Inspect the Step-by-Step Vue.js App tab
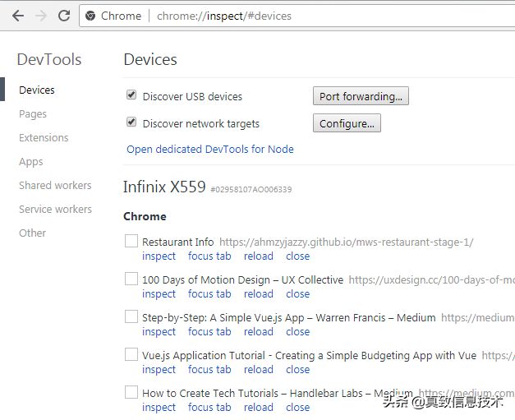 (x=159, y=332)
